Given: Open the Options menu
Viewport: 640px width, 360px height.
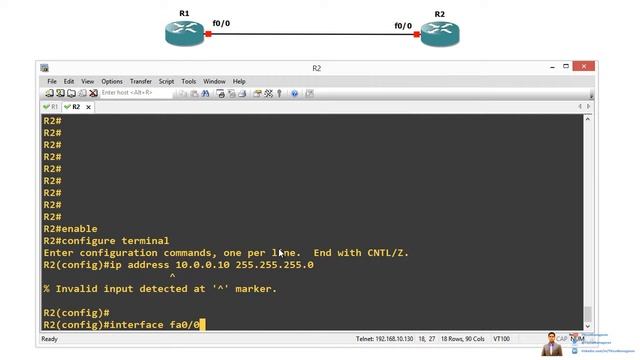Looking at the screenshot, I should 112,81.
